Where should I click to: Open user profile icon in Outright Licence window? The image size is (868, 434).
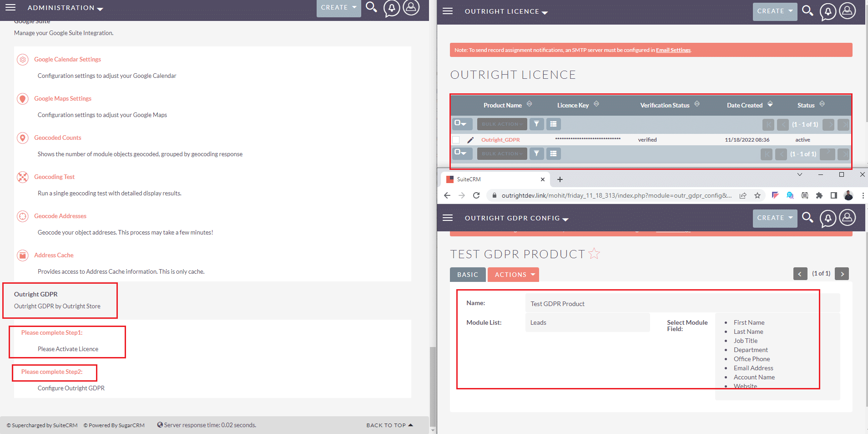coord(848,10)
